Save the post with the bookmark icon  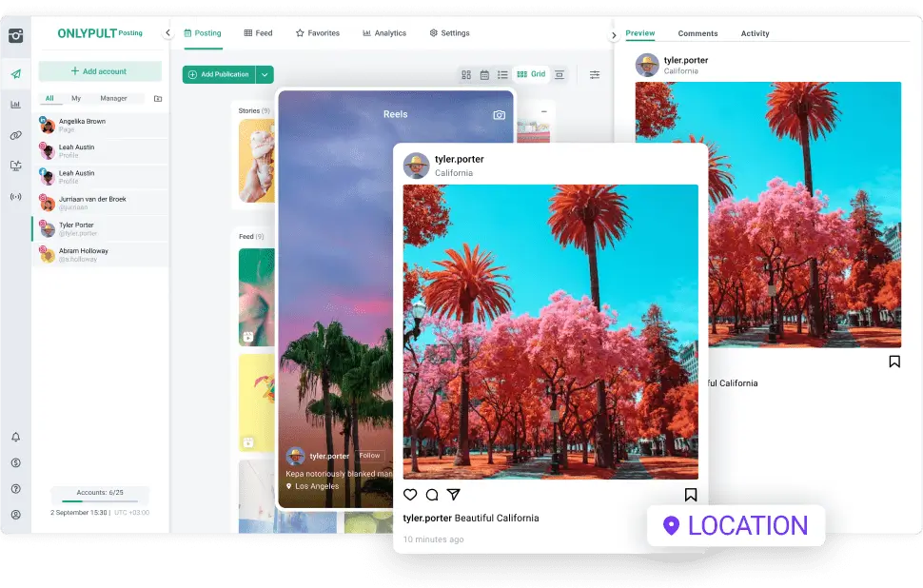[x=692, y=495]
